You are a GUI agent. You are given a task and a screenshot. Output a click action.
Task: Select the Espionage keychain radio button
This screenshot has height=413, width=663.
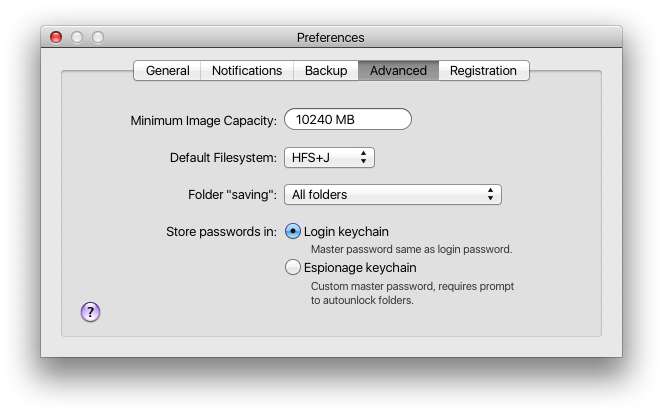click(293, 267)
